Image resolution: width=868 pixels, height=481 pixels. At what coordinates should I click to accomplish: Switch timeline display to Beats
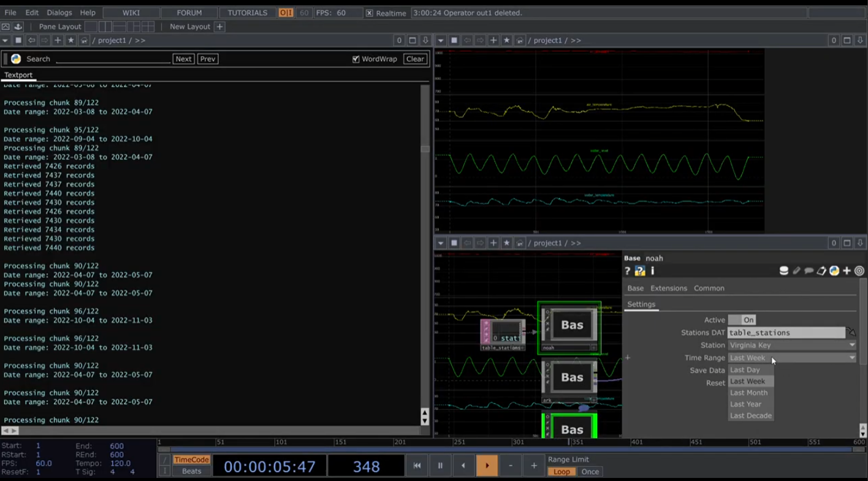191,471
